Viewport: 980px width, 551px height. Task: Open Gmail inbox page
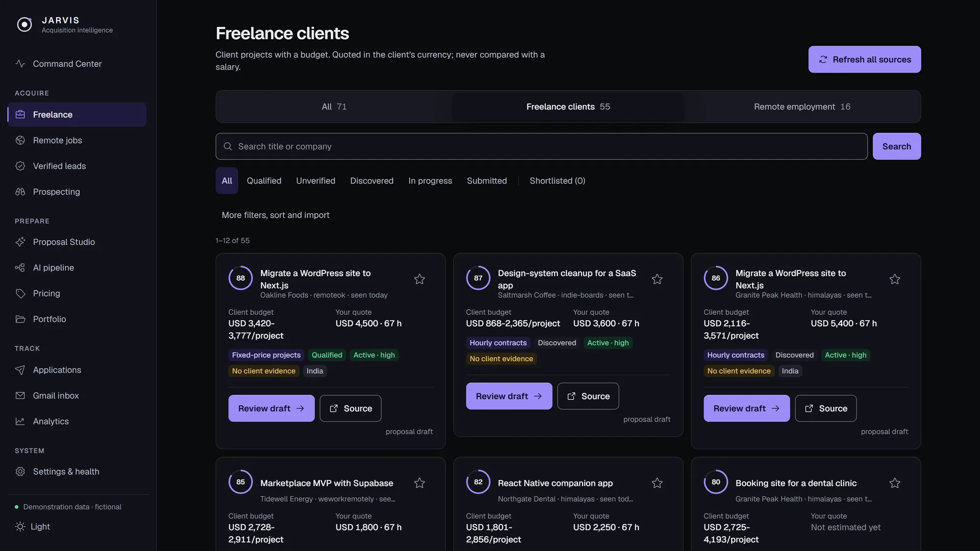(x=77, y=396)
